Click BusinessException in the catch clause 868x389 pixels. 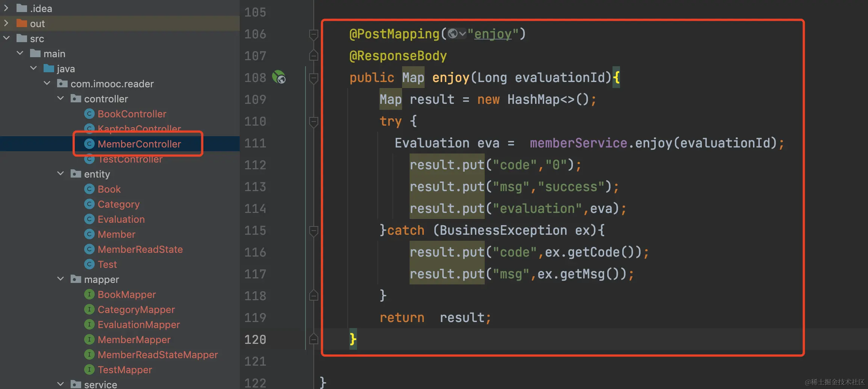pyautogui.click(x=504, y=230)
